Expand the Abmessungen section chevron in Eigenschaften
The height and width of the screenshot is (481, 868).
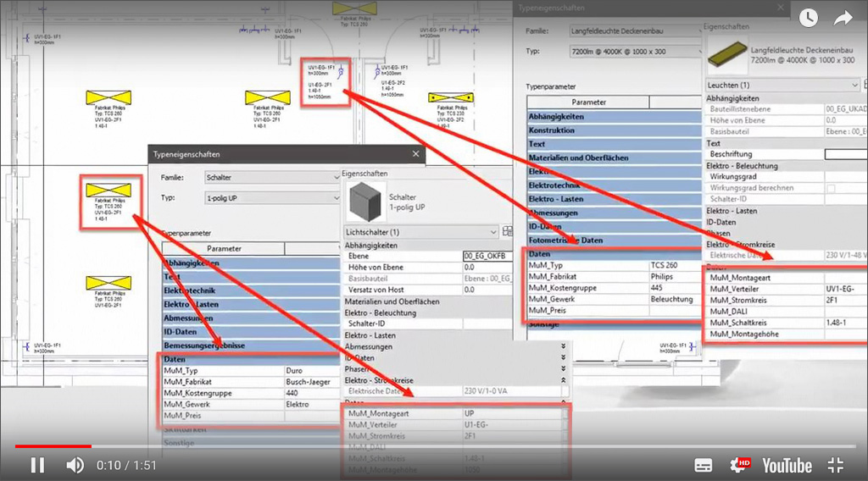[x=563, y=346]
